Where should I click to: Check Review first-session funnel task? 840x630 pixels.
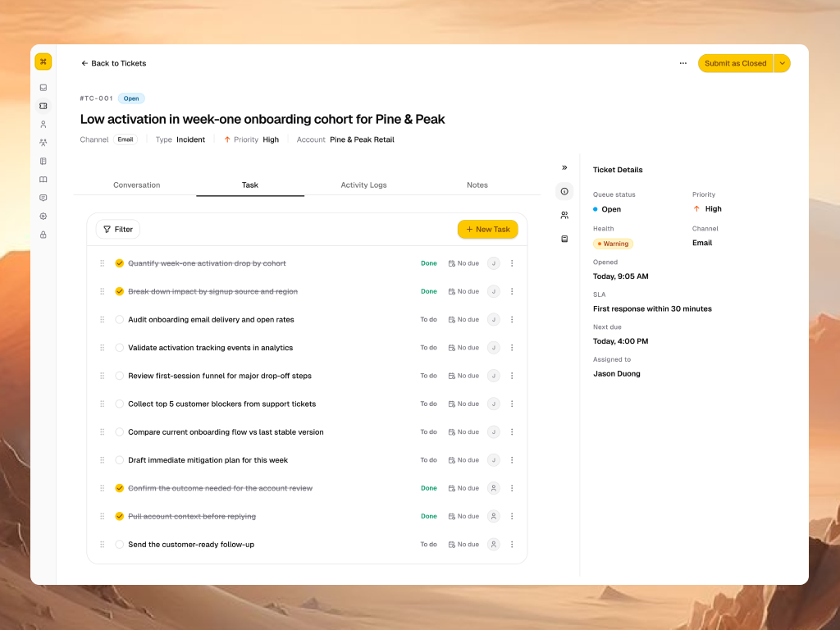click(120, 376)
